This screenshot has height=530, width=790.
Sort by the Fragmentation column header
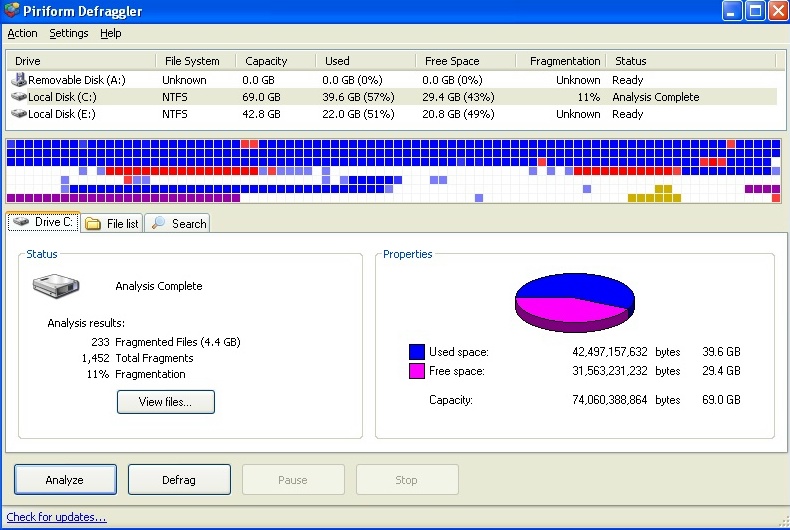coord(561,61)
